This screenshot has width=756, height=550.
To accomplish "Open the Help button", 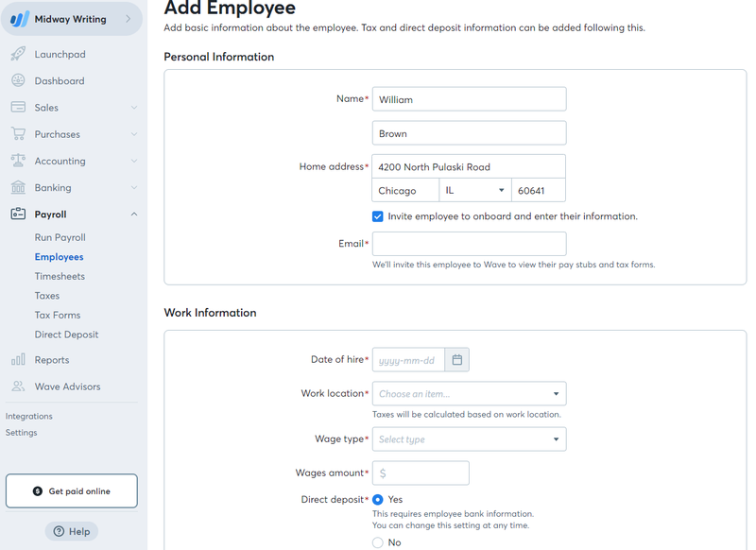I will 72,531.
